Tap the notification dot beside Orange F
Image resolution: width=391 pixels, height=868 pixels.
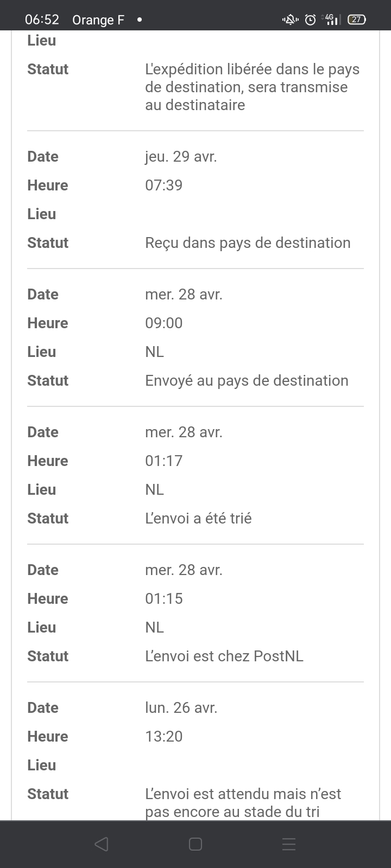point(140,20)
